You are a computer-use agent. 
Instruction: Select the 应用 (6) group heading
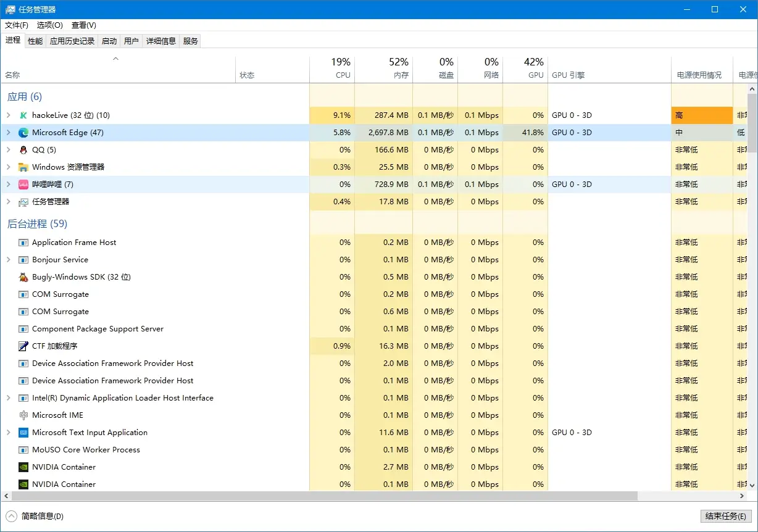coord(25,97)
